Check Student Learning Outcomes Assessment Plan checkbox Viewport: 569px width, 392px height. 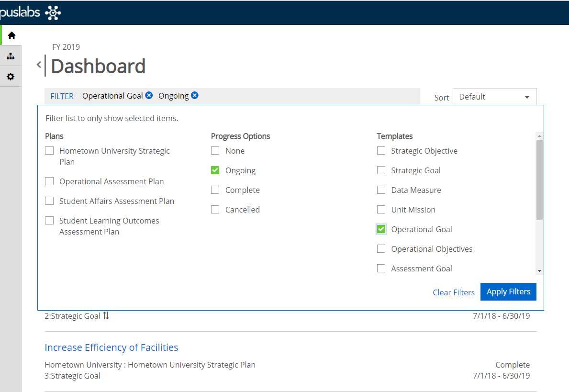click(x=49, y=220)
